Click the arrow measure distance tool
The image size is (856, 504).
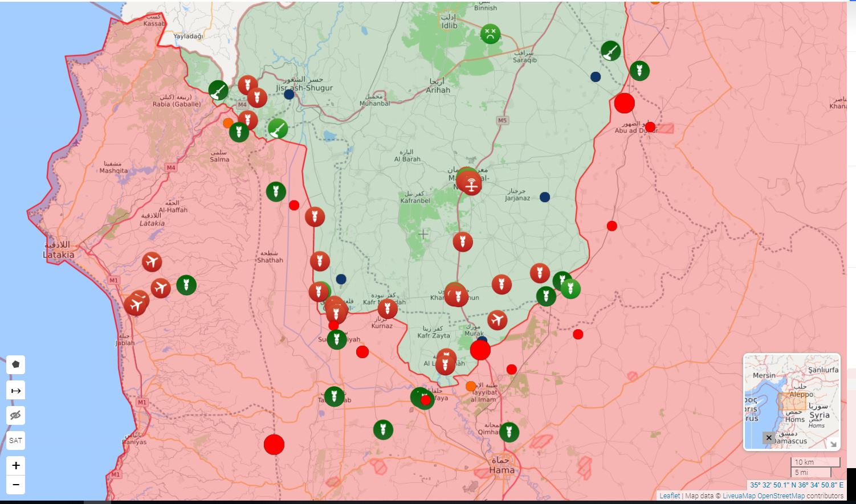pyautogui.click(x=15, y=391)
